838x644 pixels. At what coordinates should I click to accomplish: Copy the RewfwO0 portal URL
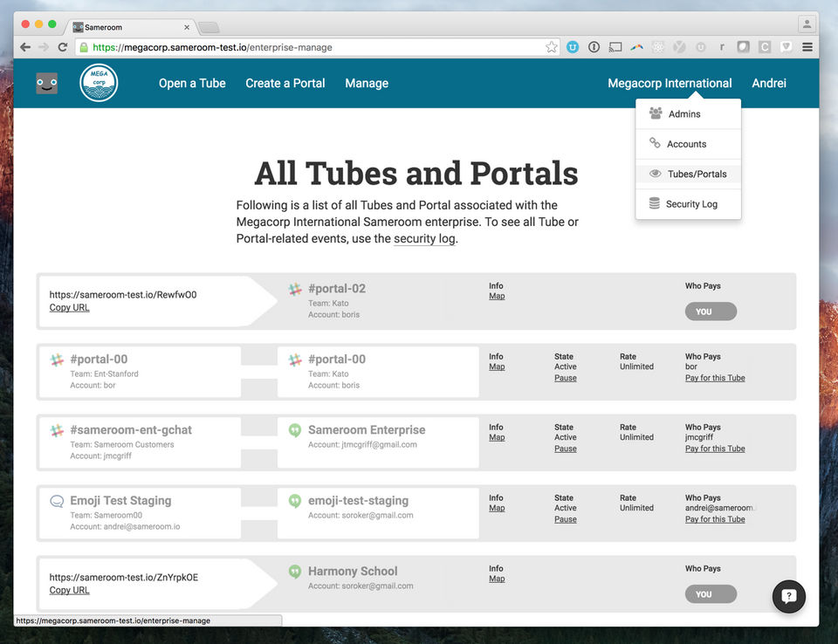69,307
